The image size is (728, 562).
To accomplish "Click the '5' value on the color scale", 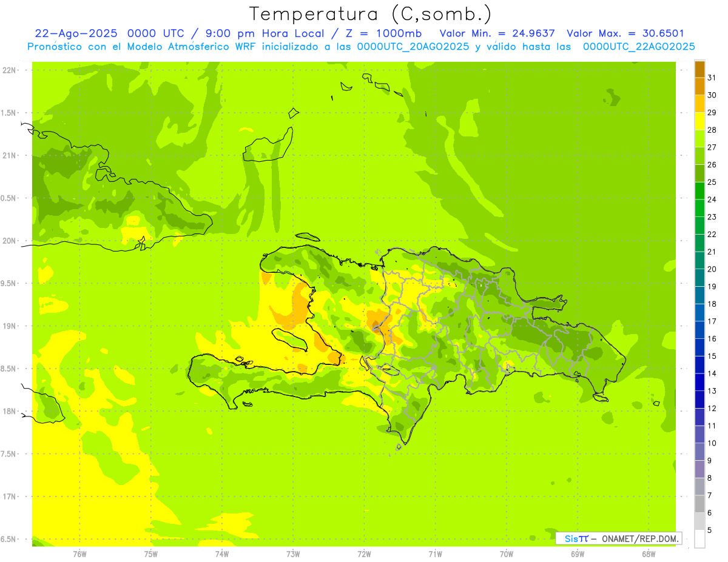I will tap(710, 530).
